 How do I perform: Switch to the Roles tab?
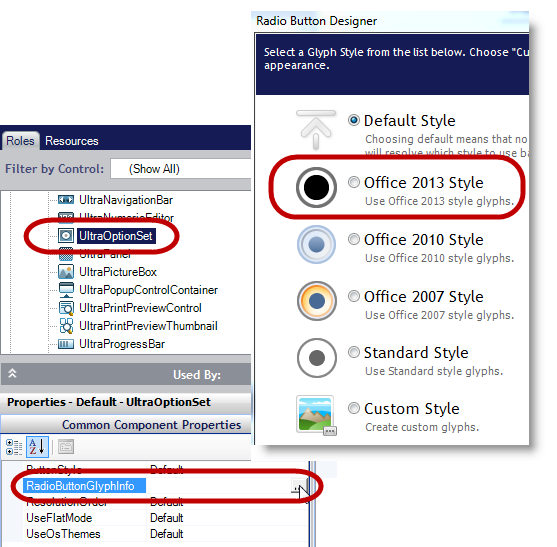[x=20, y=141]
